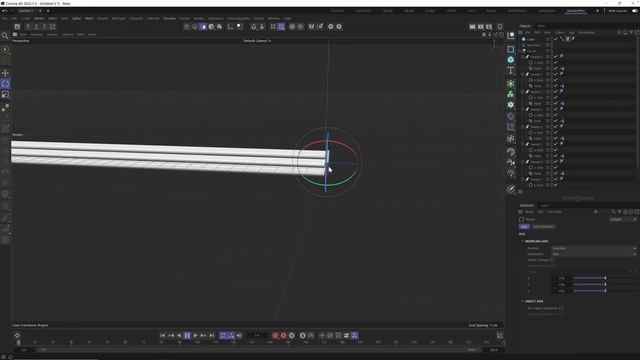Open the Cameras viewport menu
640x360 pixels.
(37, 35)
